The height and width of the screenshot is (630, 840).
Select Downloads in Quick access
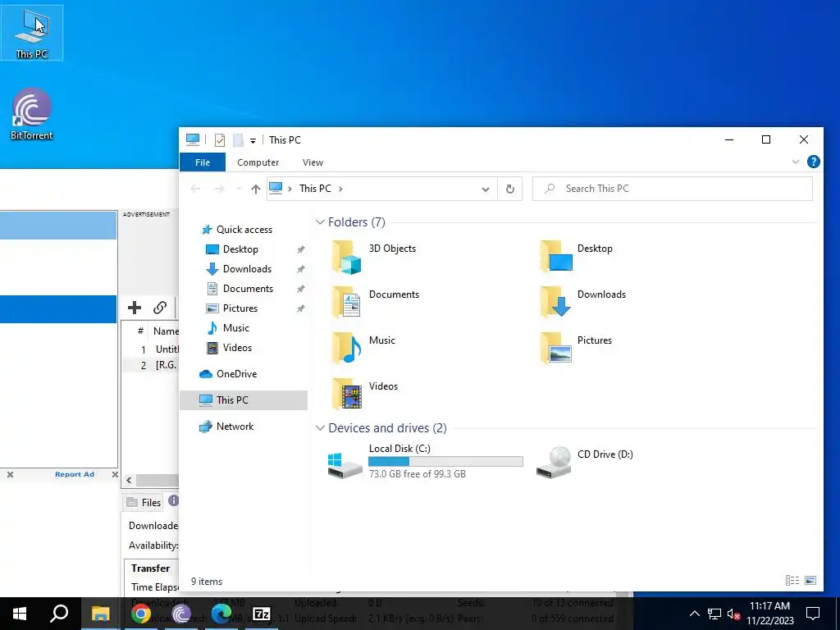coord(239,269)
